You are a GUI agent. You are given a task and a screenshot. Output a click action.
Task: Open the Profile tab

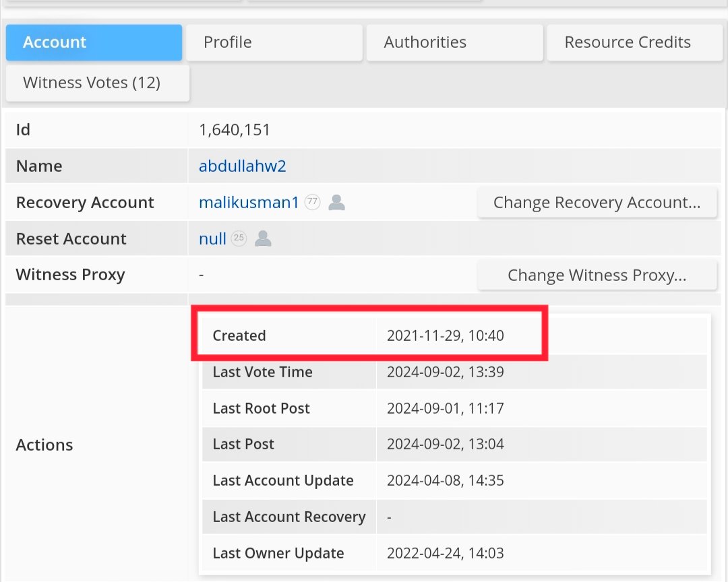pos(274,42)
